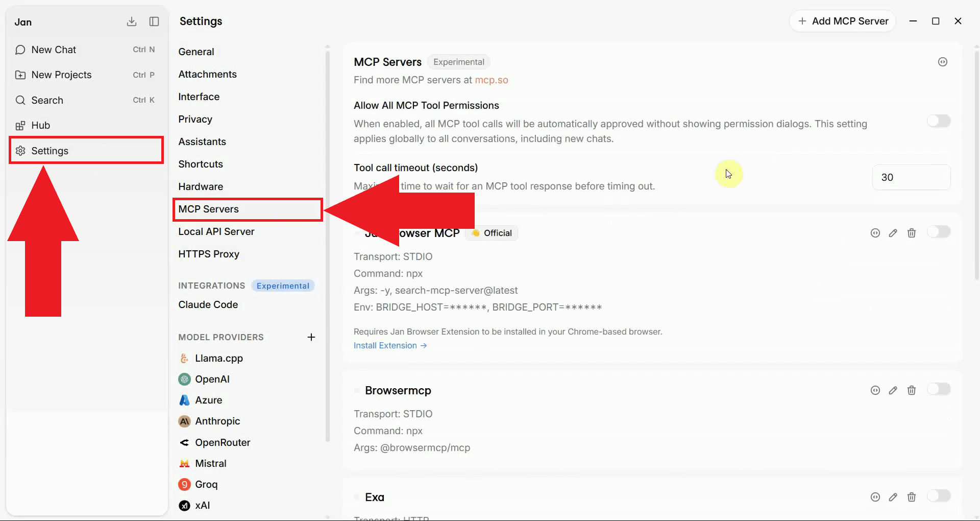The image size is (980, 521).
Task: Click the New Projects folder icon
Action: click(20, 75)
